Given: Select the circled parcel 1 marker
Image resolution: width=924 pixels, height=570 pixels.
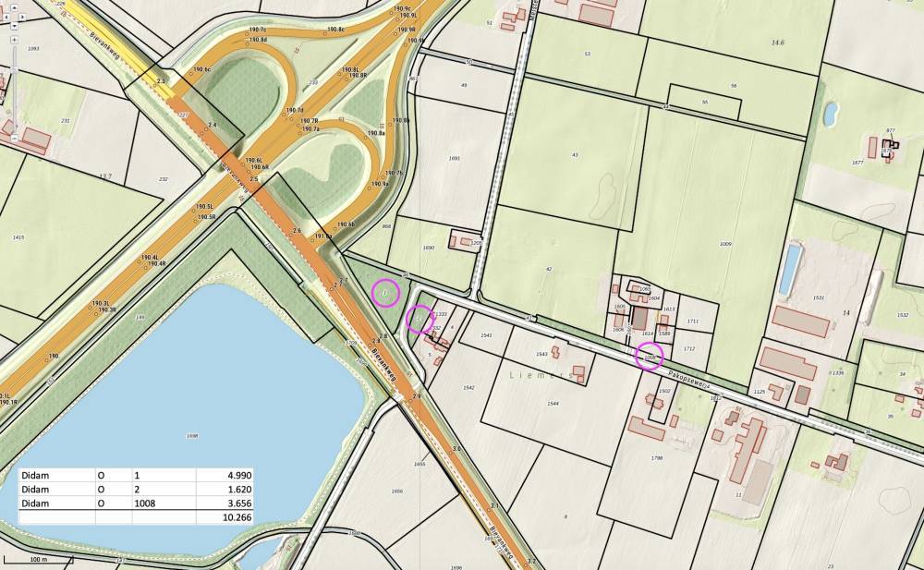Looking at the screenshot, I should pyautogui.click(x=384, y=293).
